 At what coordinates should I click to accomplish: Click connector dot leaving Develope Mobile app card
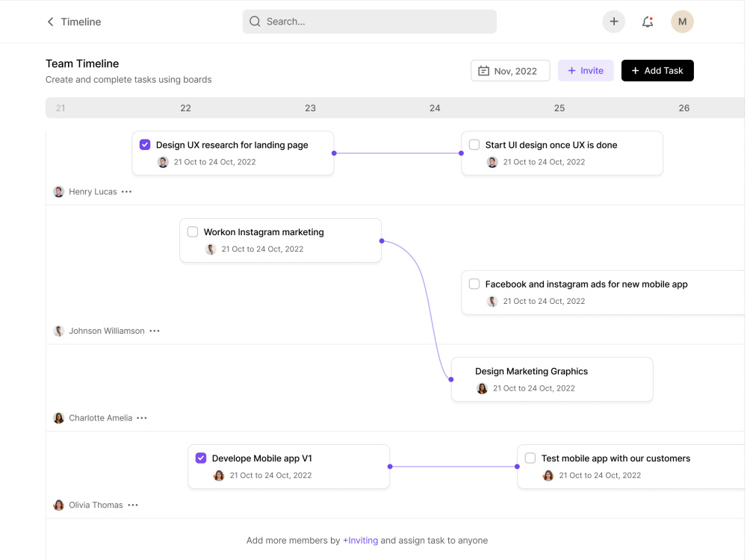tap(390, 467)
